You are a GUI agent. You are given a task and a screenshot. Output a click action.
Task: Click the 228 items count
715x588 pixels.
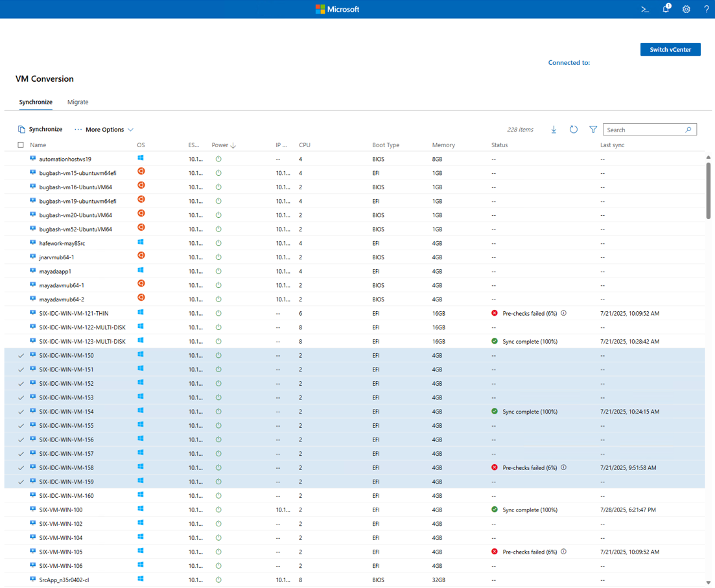coord(520,130)
